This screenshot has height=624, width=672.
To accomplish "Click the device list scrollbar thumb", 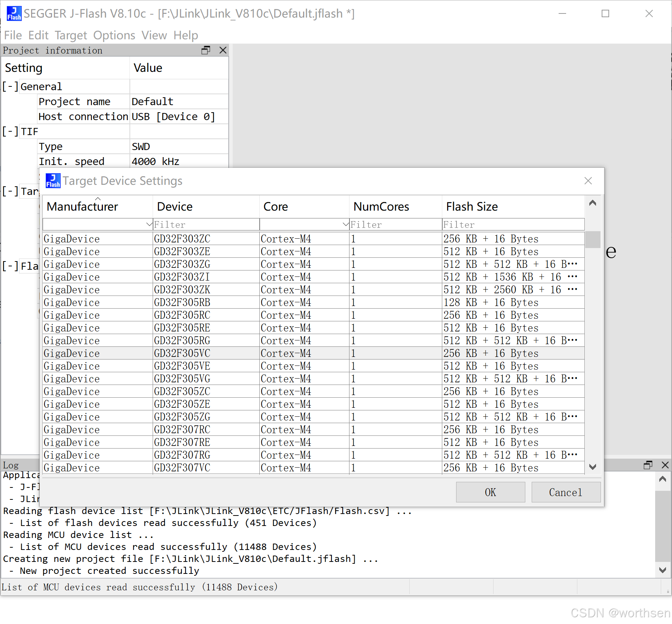I will click(x=593, y=240).
